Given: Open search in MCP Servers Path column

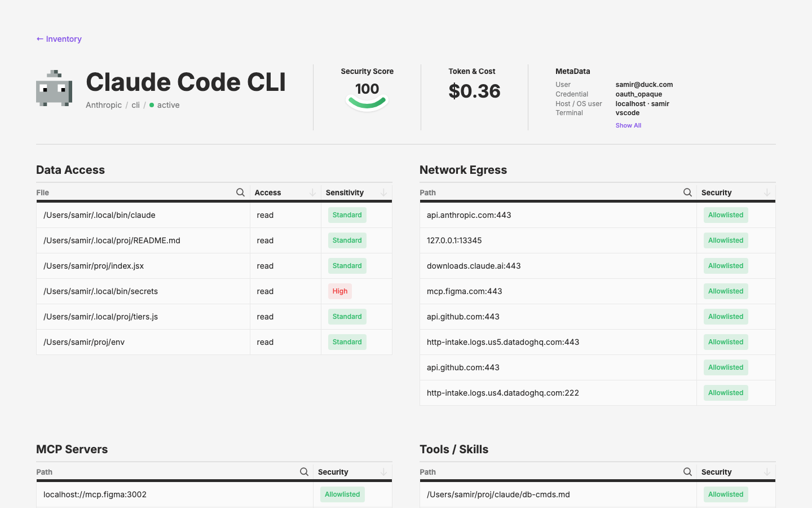Looking at the screenshot, I should pyautogui.click(x=304, y=472).
